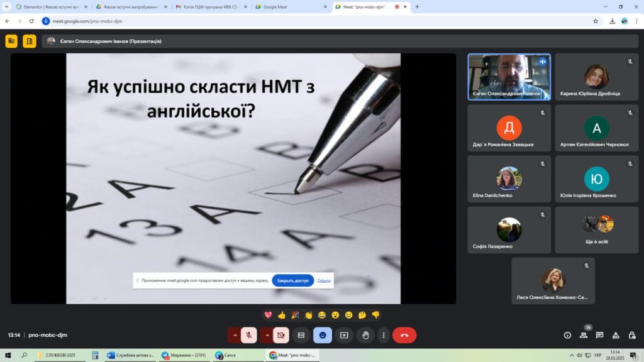The height and width of the screenshot is (362, 644).
Task: Toggle the muted microphone button
Action: (x=249, y=335)
